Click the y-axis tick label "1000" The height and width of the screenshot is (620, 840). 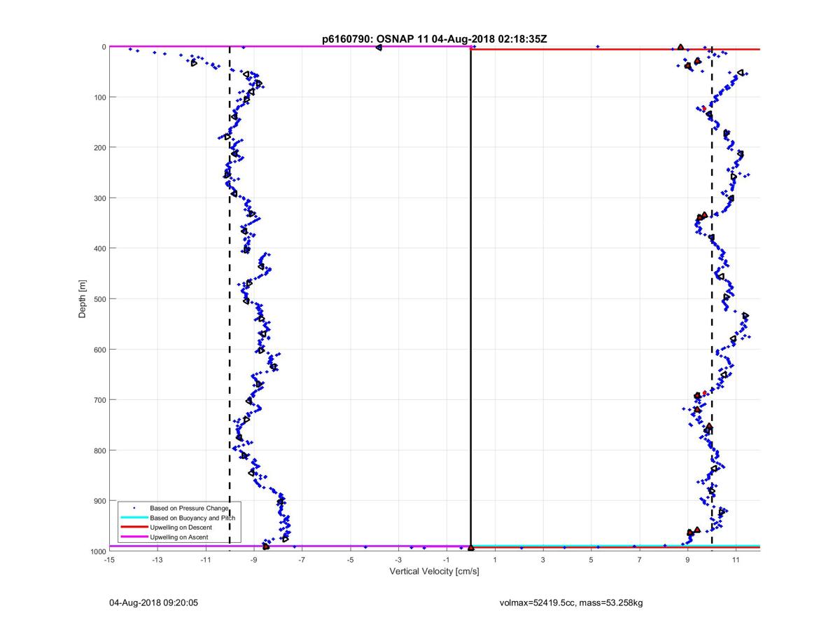point(97,551)
